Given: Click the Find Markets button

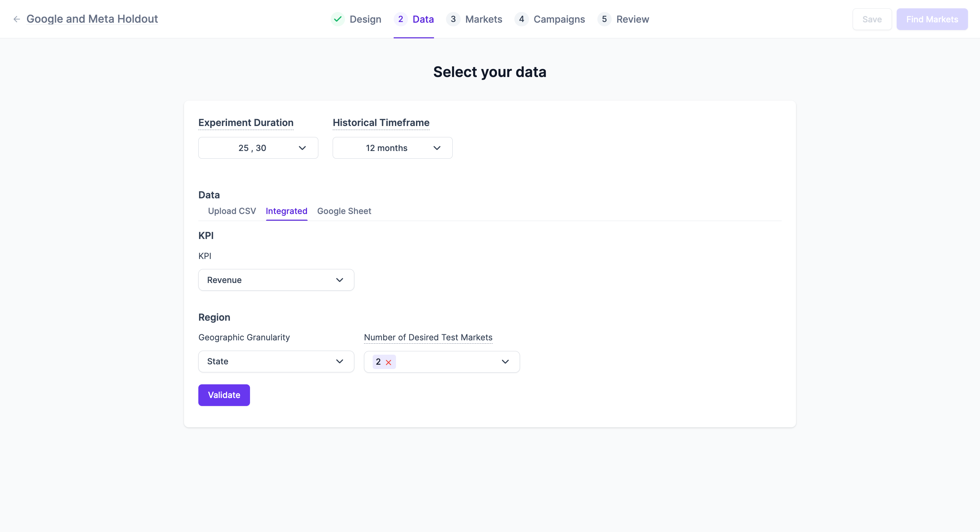Looking at the screenshot, I should 932,19.
